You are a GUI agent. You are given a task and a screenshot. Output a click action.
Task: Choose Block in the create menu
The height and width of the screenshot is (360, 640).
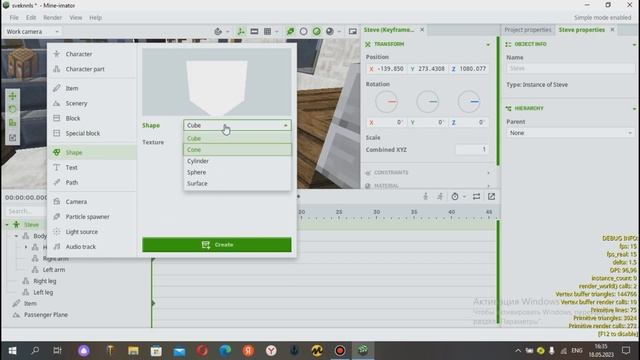[x=92, y=118]
